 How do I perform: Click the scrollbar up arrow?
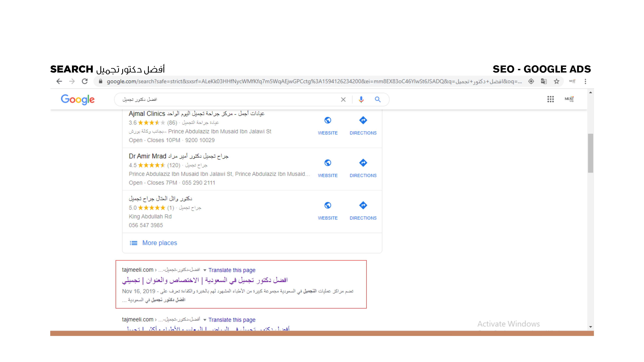tap(591, 93)
